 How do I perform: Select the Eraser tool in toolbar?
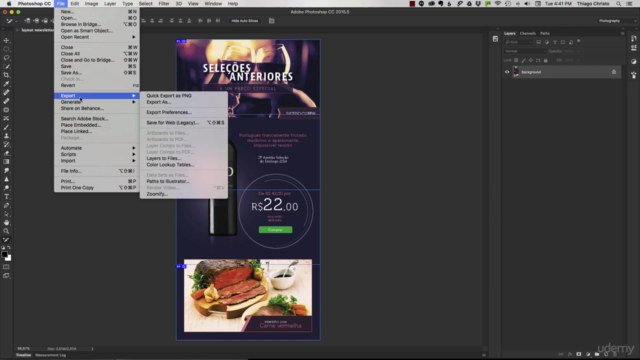coord(6,153)
